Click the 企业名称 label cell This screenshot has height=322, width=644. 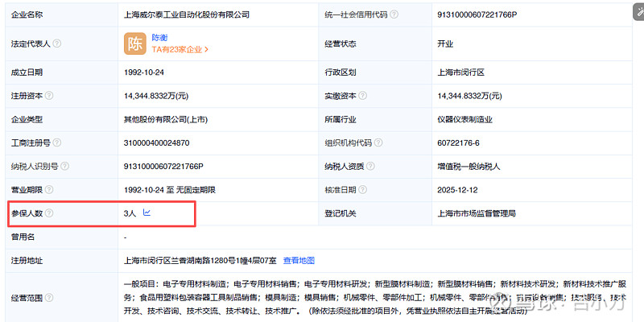pos(62,14)
